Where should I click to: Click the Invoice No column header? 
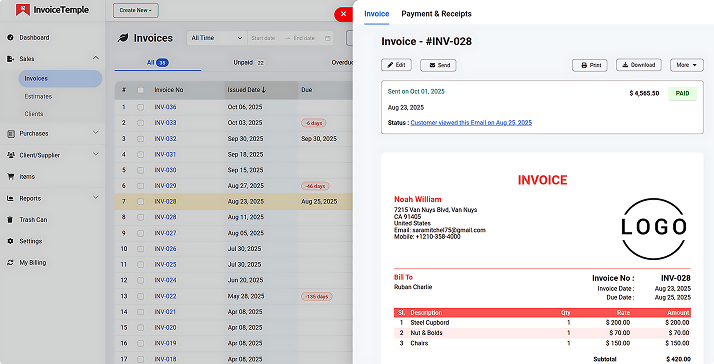[169, 90]
